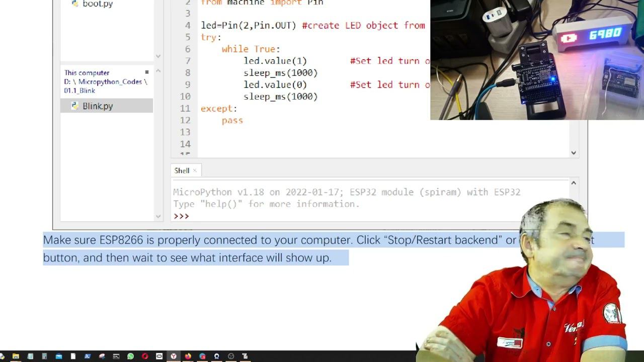Screen dimensions: 644x362
Task: Click the MicroPython v1.18 version line in Shell
Action: click(x=347, y=192)
